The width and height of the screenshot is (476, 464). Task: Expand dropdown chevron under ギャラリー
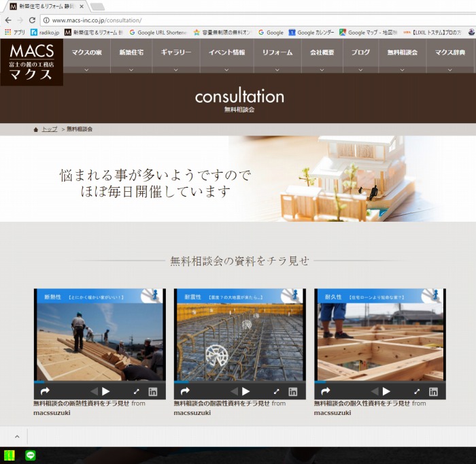175,70
